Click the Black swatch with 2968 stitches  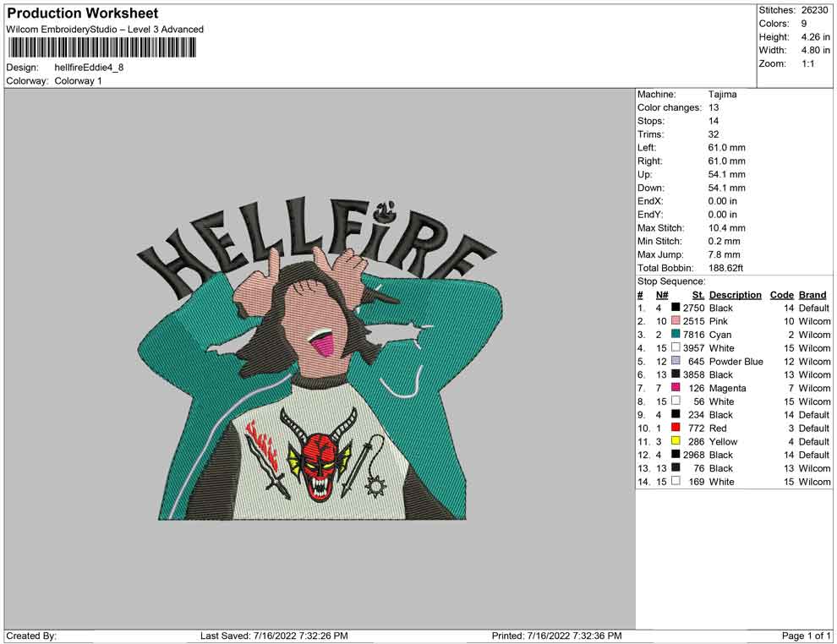coord(676,454)
